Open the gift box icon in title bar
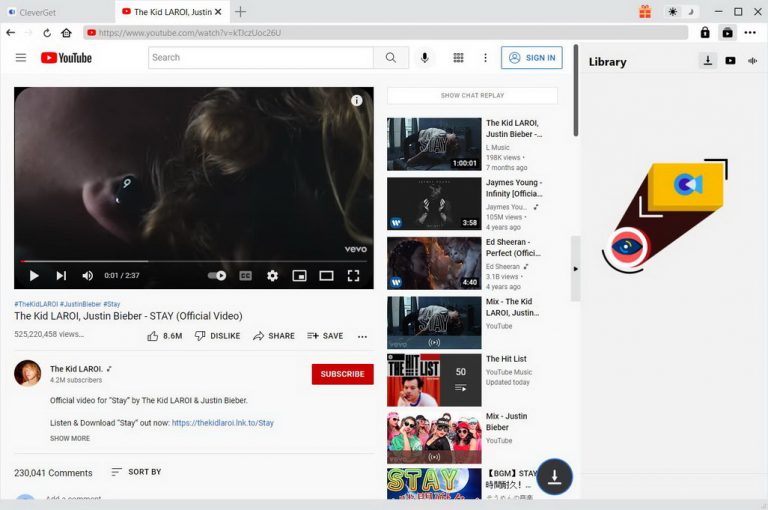 [645, 11]
